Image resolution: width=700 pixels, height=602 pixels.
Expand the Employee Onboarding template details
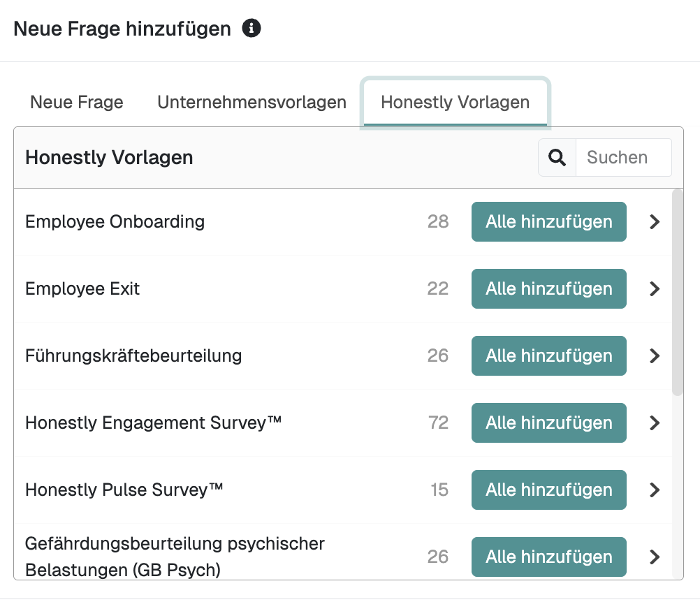[654, 221]
